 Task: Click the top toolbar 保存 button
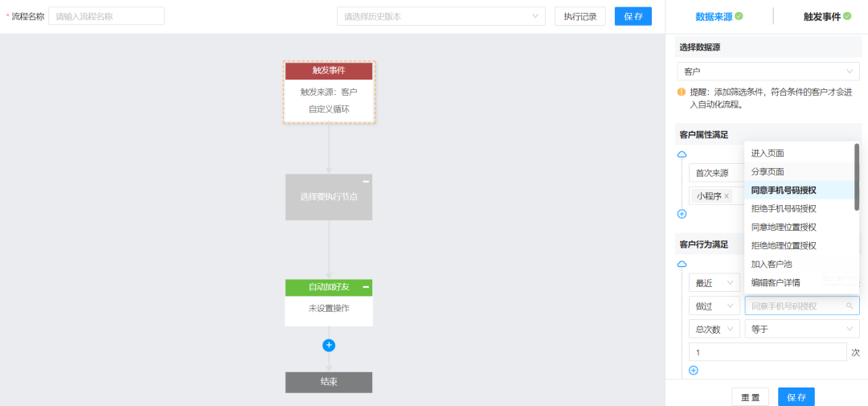[633, 16]
